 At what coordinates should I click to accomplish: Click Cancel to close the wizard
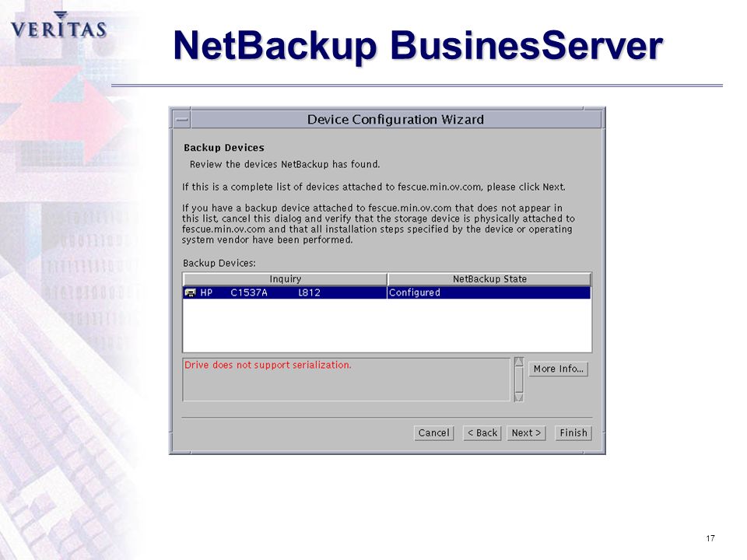point(433,433)
